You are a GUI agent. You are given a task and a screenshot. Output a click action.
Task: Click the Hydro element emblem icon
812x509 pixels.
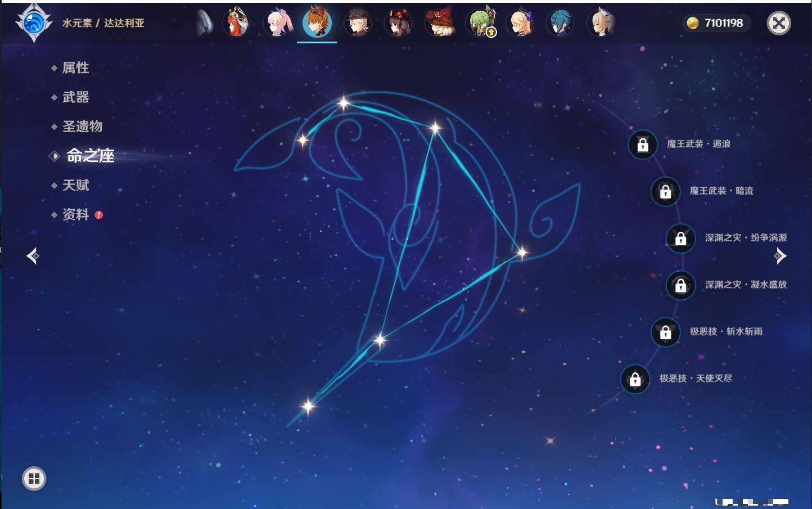pyautogui.click(x=34, y=23)
